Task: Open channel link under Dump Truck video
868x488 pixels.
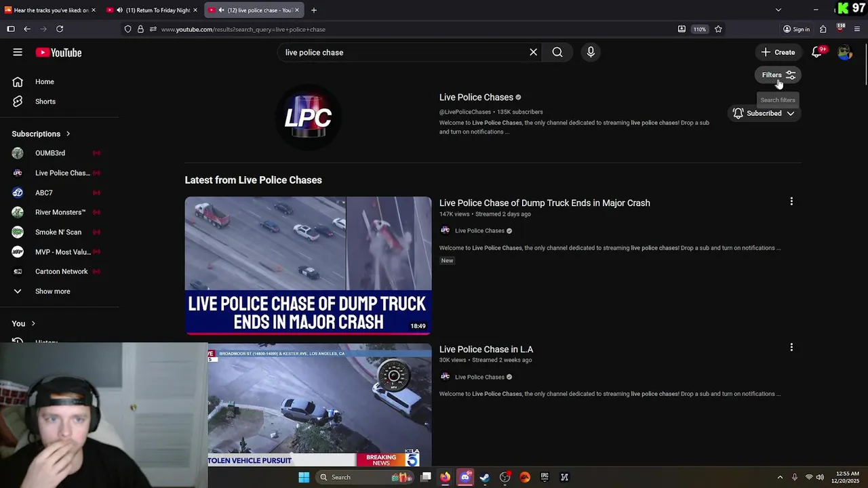Action: point(479,230)
